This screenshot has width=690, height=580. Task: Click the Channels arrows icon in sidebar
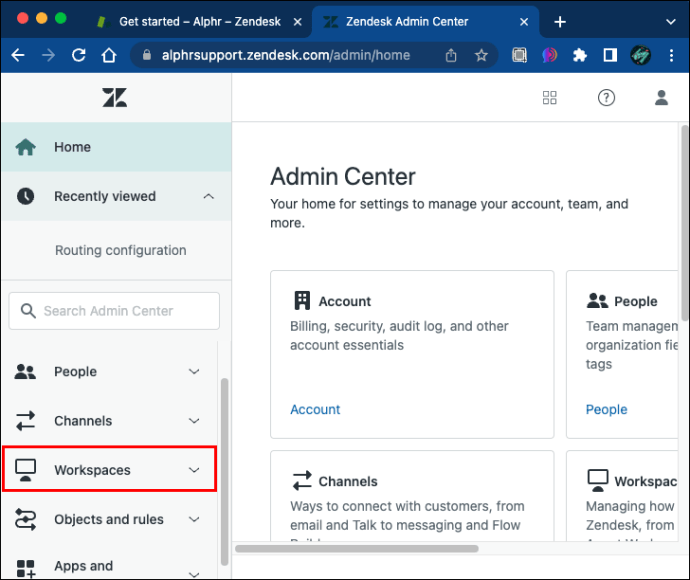[25, 421]
